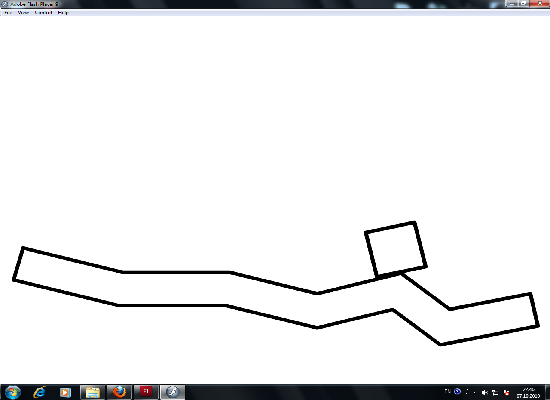Open the File menu
Screen dimensions: 550x400
click(7, 13)
